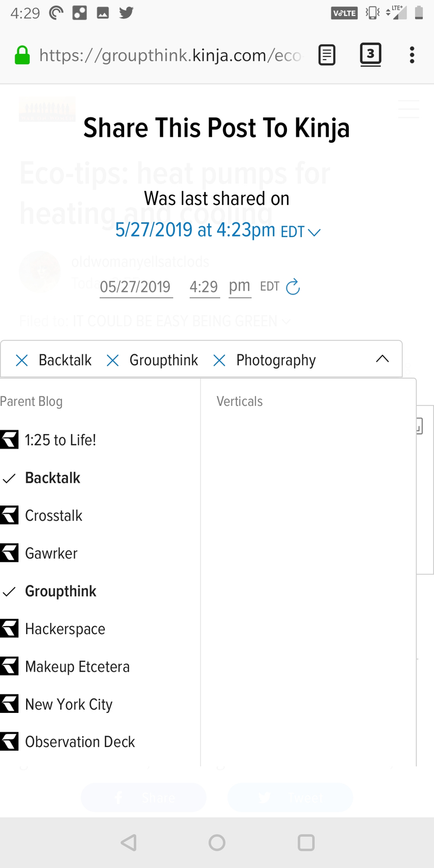Reset share time with the refresh icon

coord(293,286)
